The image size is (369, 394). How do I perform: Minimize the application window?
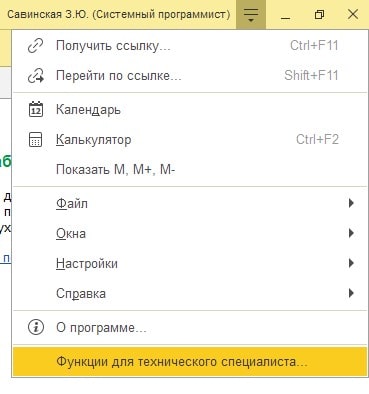pos(285,15)
